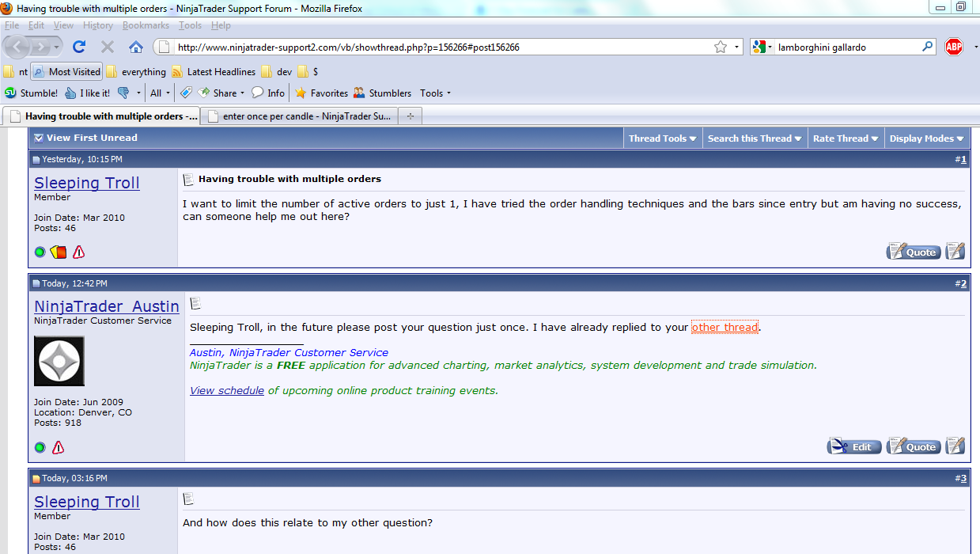Click the StumbleUpon Stumble! button

[x=32, y=93]
